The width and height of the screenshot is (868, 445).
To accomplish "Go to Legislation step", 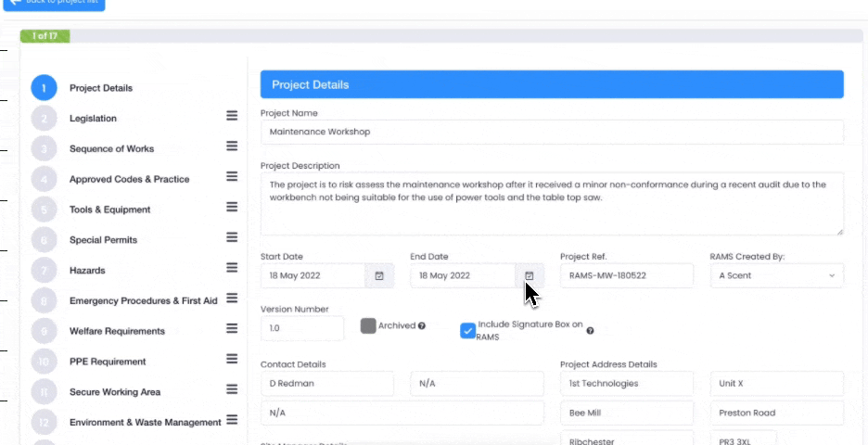I will 93,119.
